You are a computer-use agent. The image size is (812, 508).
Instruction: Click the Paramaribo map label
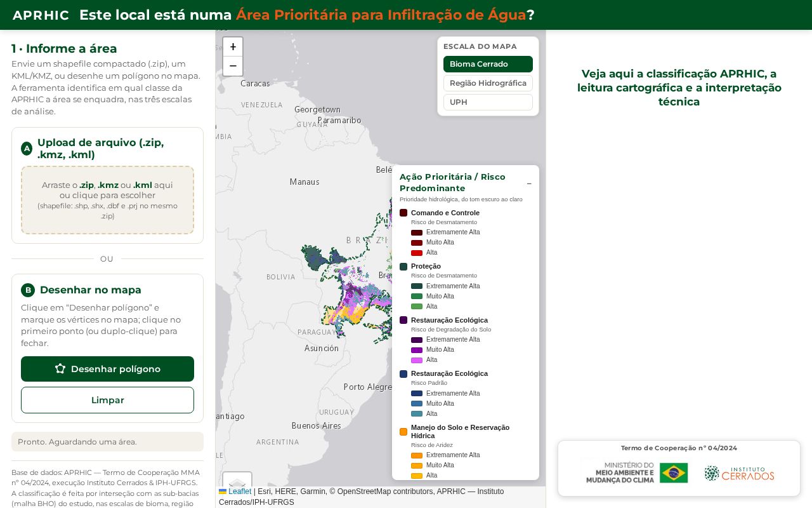pyautogui.click(x=339, y=120)
